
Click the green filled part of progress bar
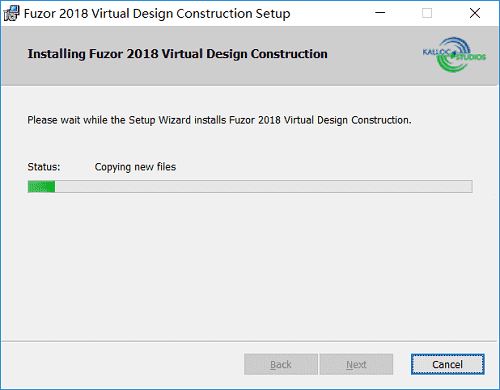pos(41,186)
